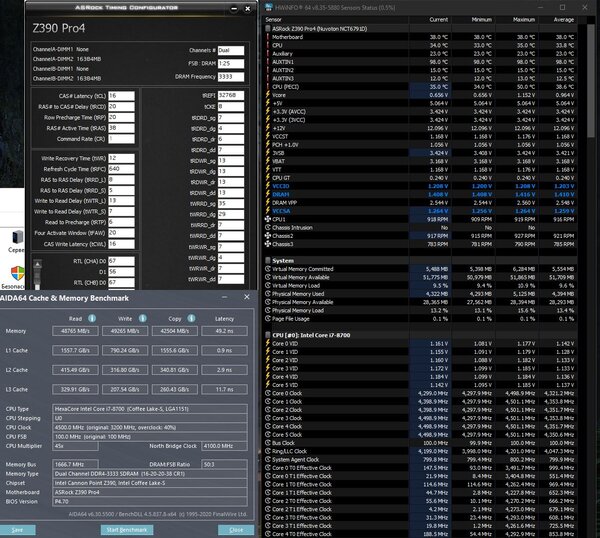Viewport: 600px width, 538px height.
Task: Click the North Bridge Clock value 4100.0 MHz
Action: [x=224, y=446]
